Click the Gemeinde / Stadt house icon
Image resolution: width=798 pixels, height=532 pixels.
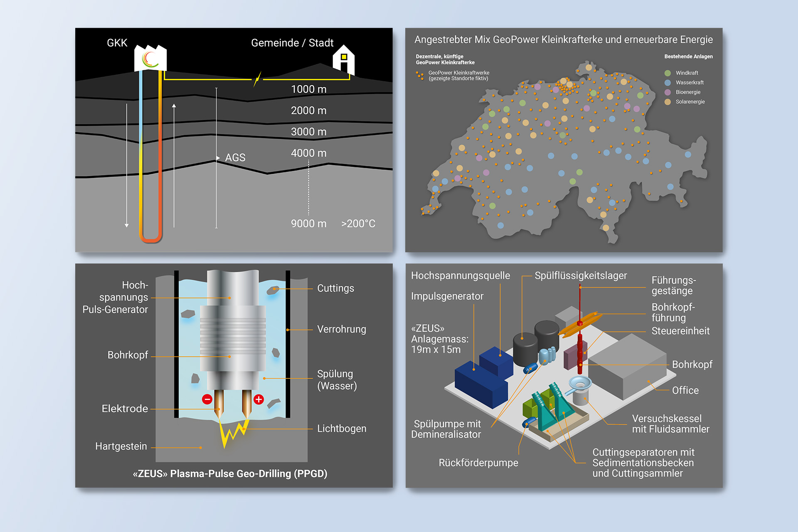(x=344, y=60)
